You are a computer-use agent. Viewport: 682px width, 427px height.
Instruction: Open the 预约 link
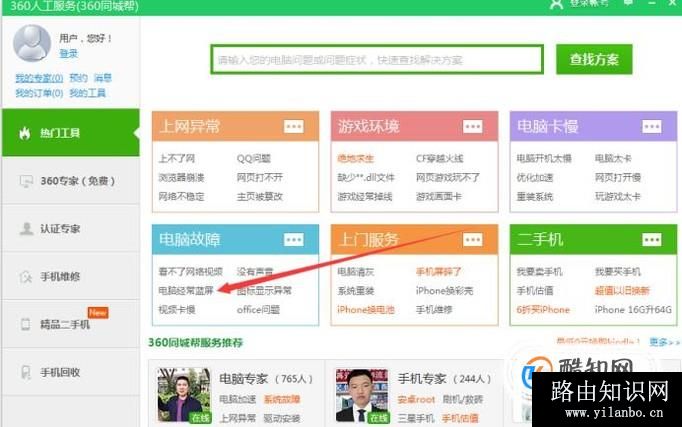[78, 78]
